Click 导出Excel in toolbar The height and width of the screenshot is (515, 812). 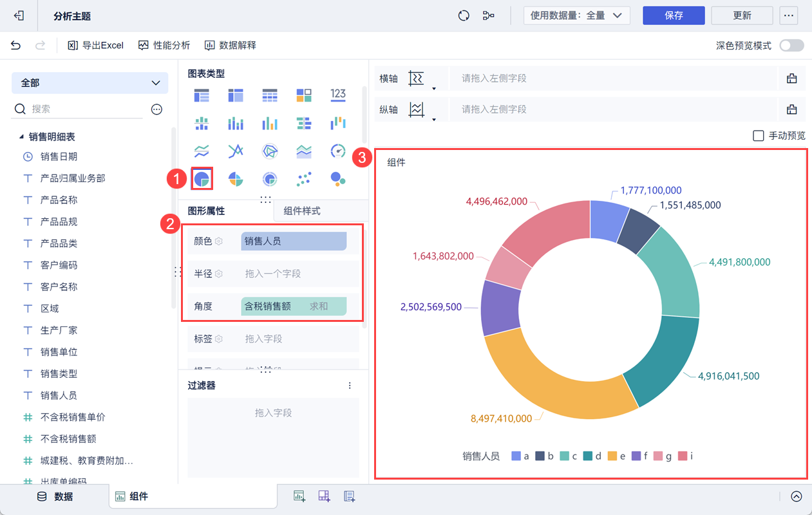95,45
